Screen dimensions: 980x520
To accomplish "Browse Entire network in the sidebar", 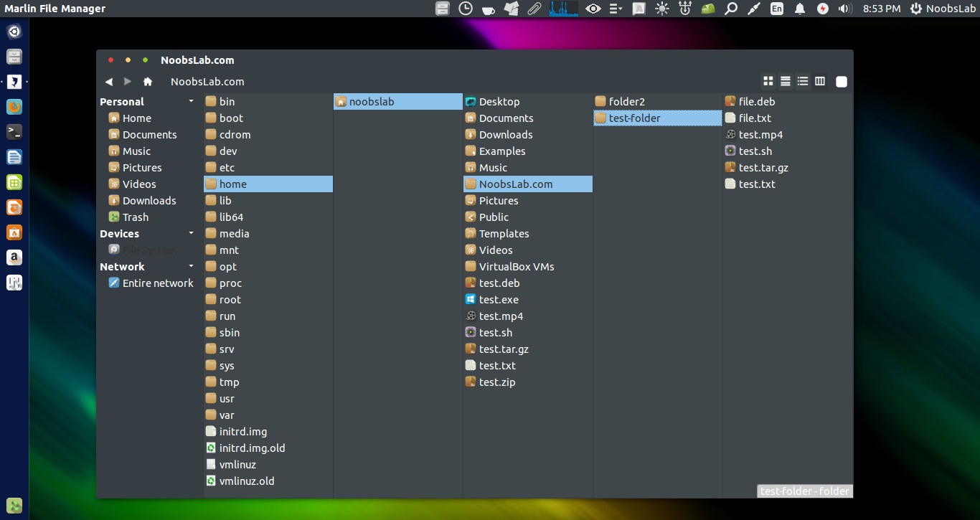I will [151, 283].
